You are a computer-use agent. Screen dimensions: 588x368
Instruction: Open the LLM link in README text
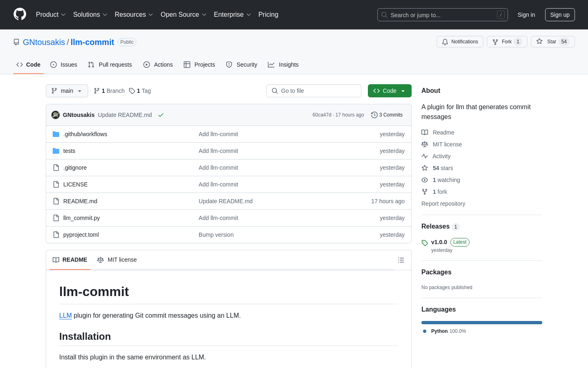click(x=65, y=315)
